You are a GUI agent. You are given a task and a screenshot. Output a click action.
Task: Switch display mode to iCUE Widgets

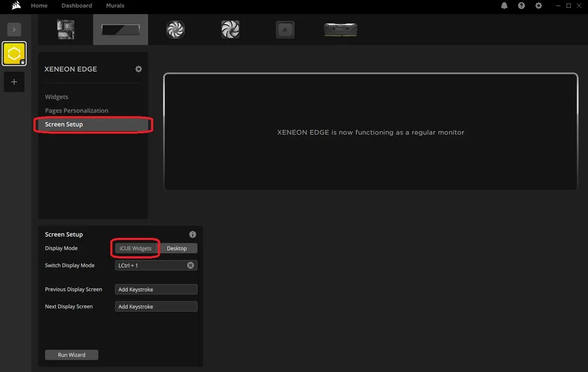(135, 249)
